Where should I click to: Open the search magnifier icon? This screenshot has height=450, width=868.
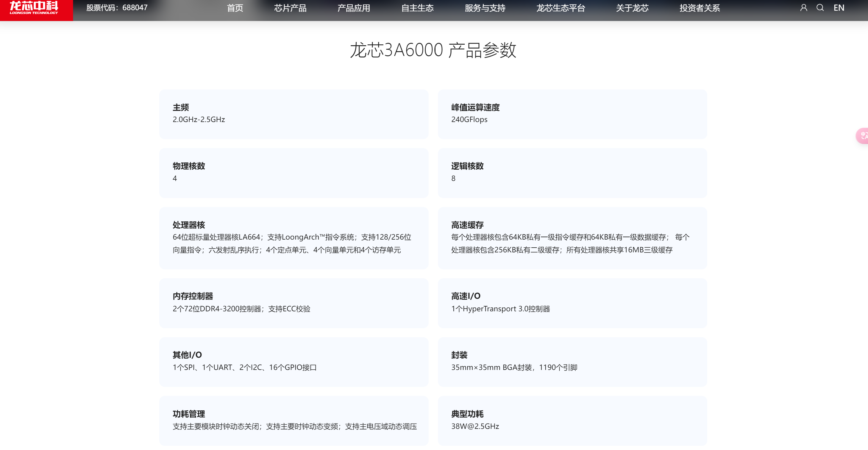click(820, 8)
